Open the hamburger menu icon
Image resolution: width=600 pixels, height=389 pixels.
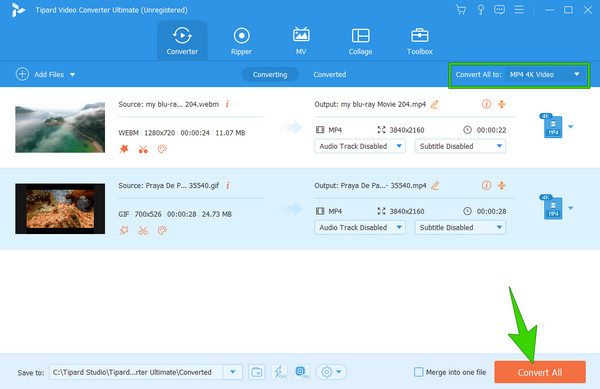click(x=519, y=10)
